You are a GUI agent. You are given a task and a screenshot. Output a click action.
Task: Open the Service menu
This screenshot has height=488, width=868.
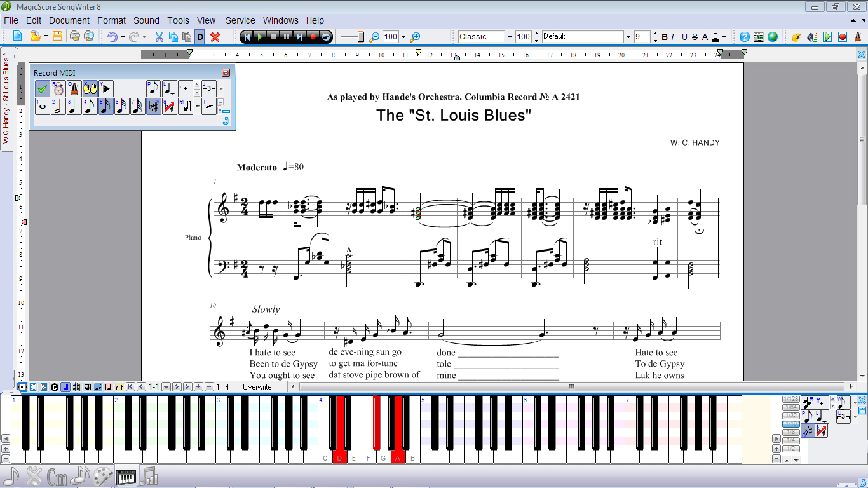point(240,20)
